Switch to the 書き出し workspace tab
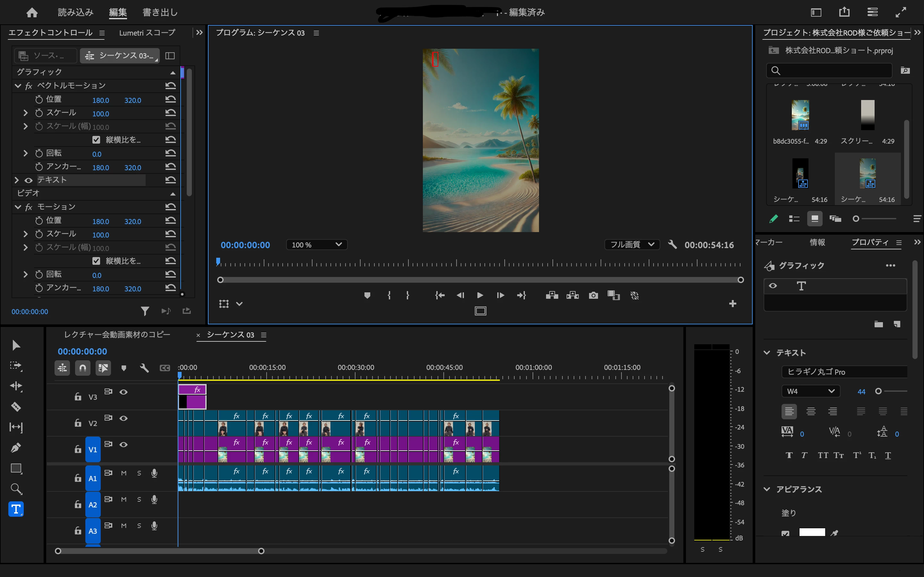 click(160, 13)
